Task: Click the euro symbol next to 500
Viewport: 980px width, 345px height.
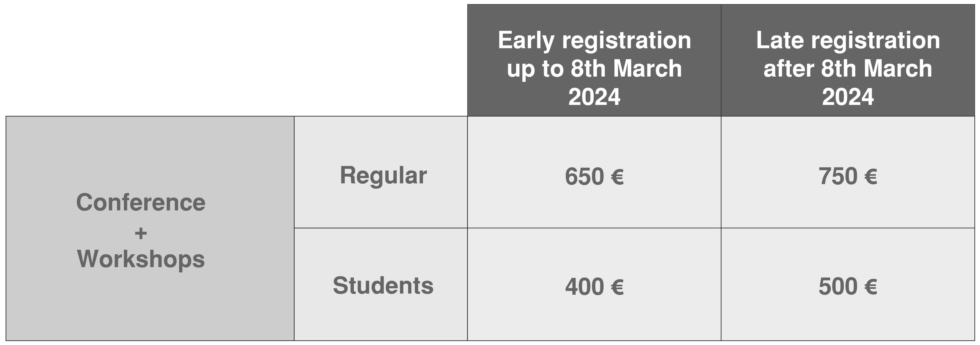Action: (871, 287)
